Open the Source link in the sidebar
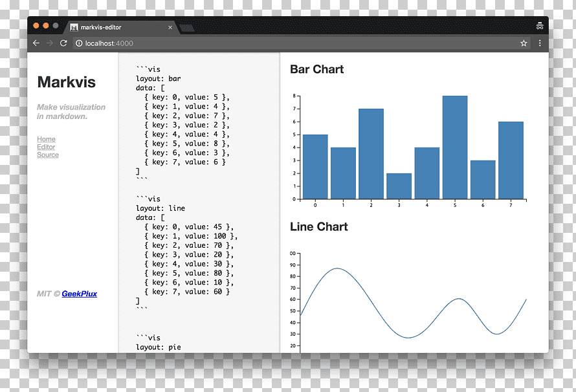The height and width of the screenshot is (392, 576). tap(48, 155)
